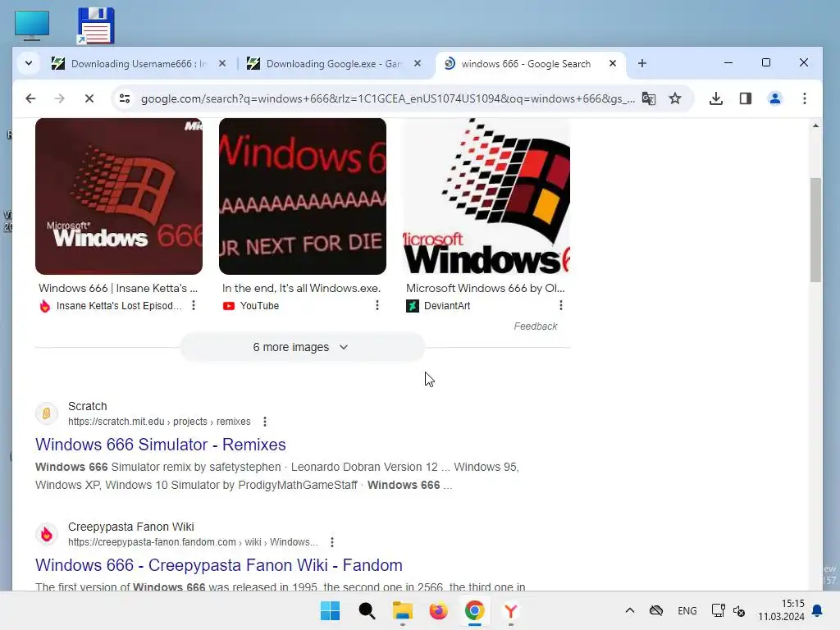This screenshot has width=840, height=630.
Task: Open Windows taskbar search
Action: pos(367,610)
